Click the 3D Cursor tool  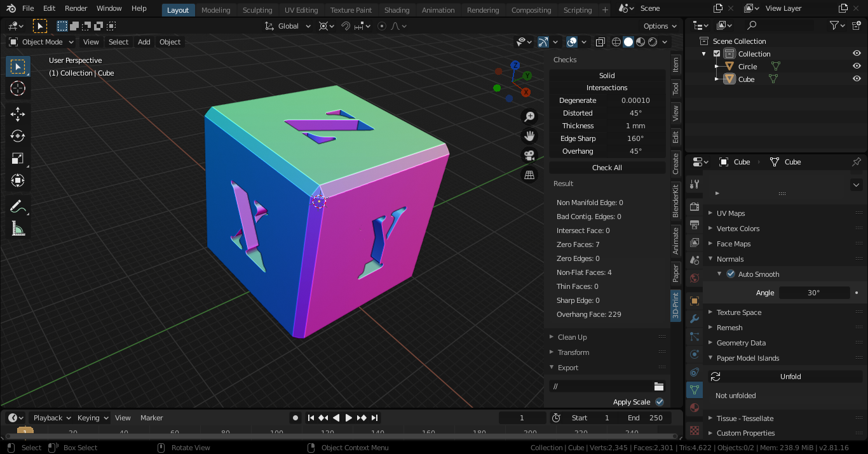18,88
